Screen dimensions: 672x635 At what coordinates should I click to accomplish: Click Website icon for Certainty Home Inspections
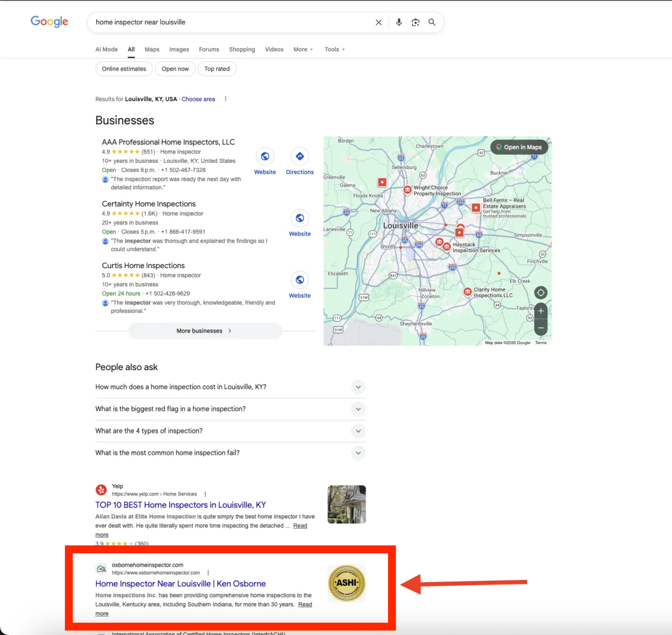pos(300,218)
